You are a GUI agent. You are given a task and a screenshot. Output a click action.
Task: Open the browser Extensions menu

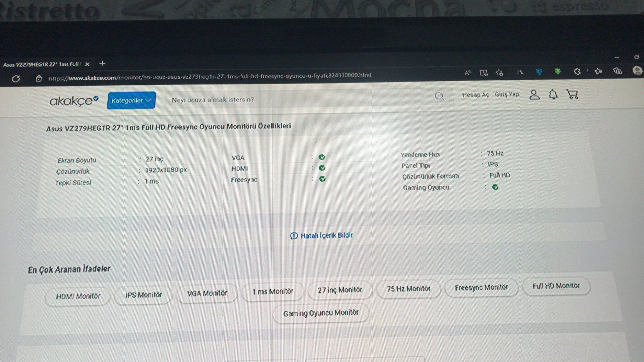click(x=577, y=71)
